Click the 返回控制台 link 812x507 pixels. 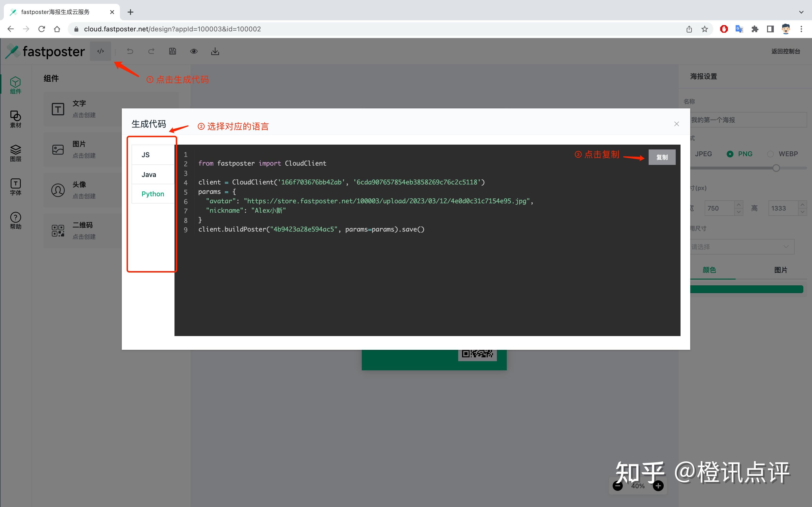click(x=785, y=51)
